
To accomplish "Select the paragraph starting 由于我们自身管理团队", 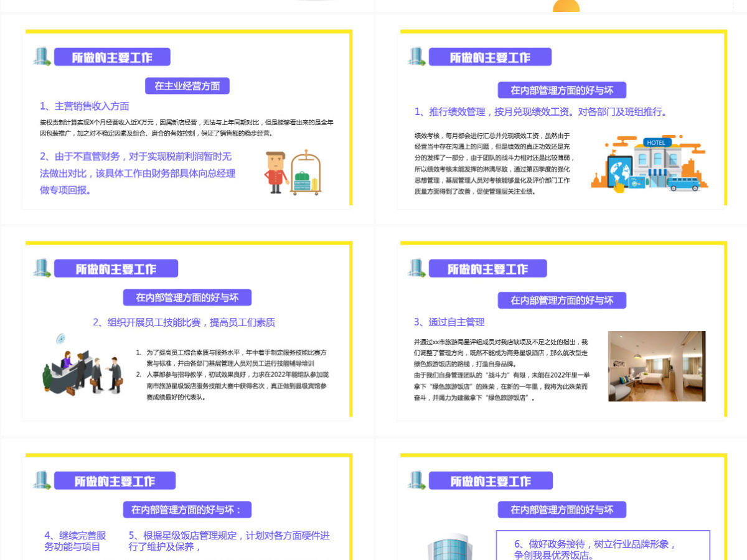I will tap(501, 386).
